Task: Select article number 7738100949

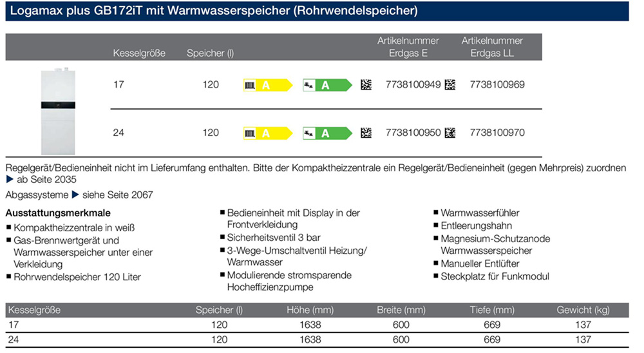Action: (x=413, y=84)
